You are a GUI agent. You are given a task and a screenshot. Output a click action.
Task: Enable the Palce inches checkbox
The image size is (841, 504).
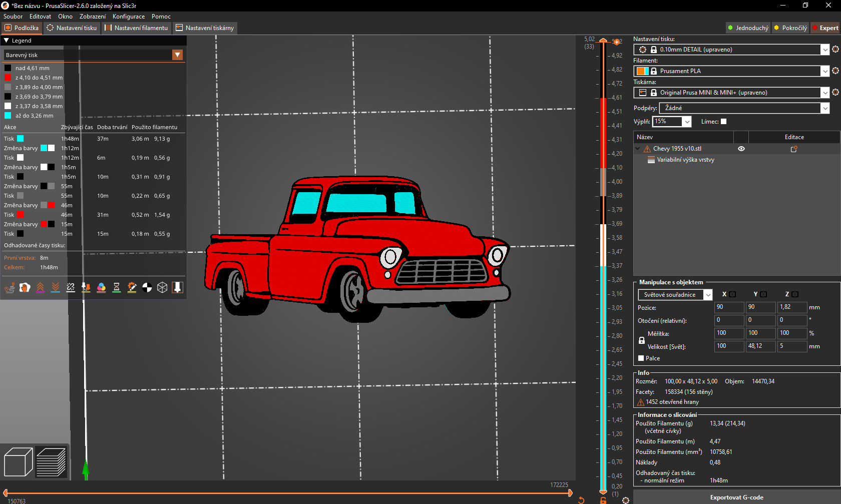(x=641, y=358)
